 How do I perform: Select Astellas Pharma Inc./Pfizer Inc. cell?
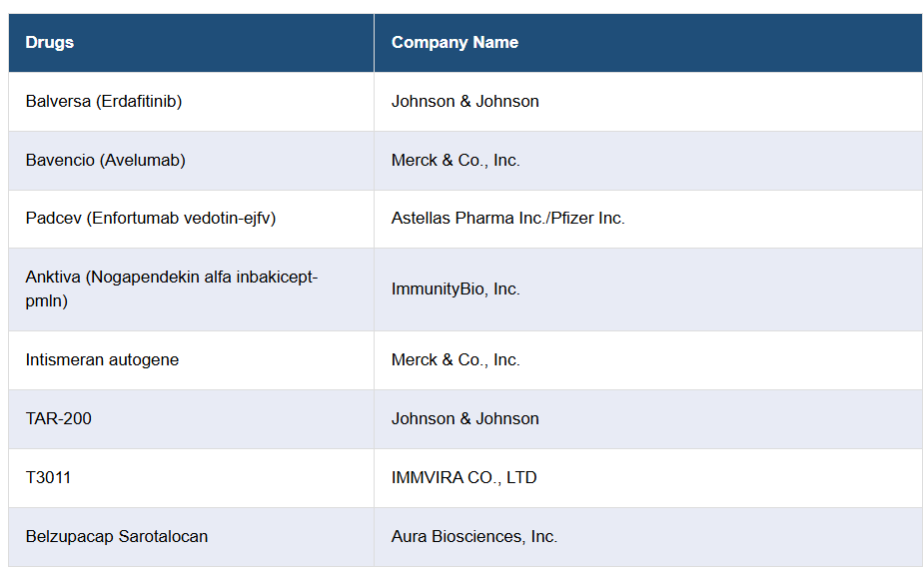click(507, 219)
